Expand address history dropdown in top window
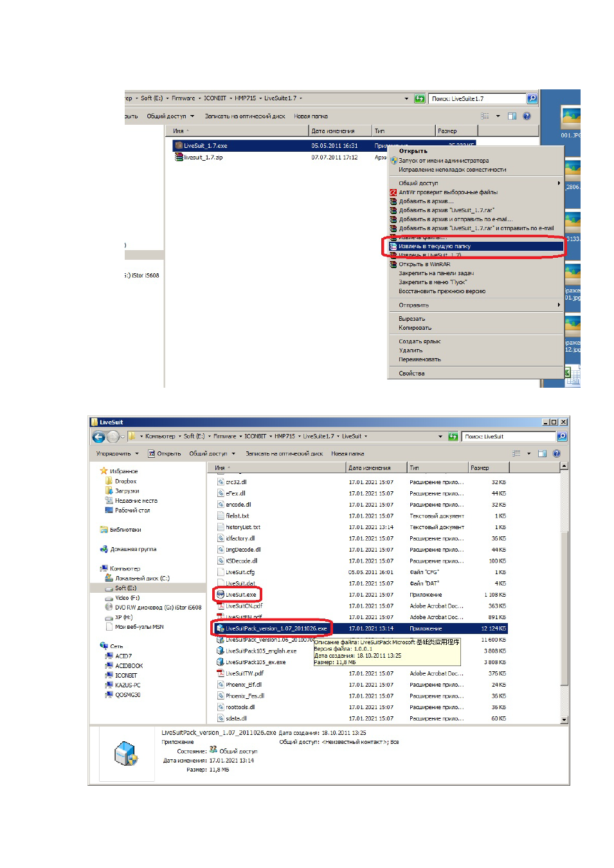This screenshot has height=868, width=614. 406,99
